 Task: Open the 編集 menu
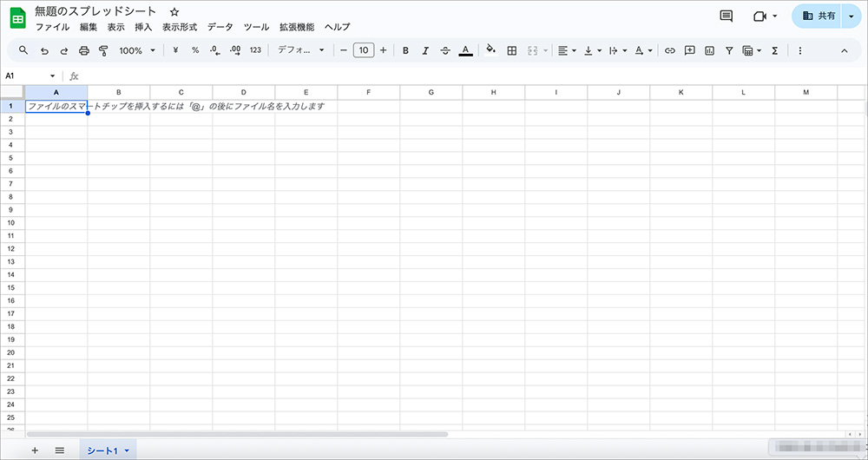tap(88, 27)
